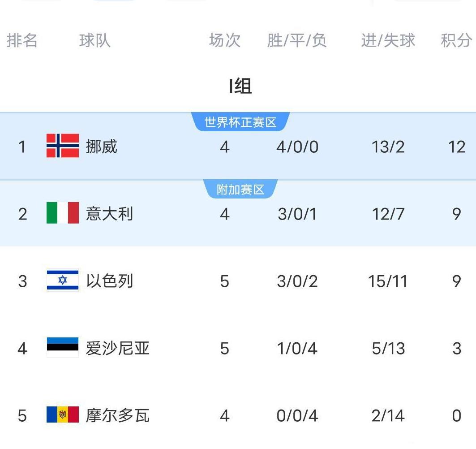Open the 摩尔多瓦 team name link
Screen dimensions: 476x449
click(x=118, y=416)
